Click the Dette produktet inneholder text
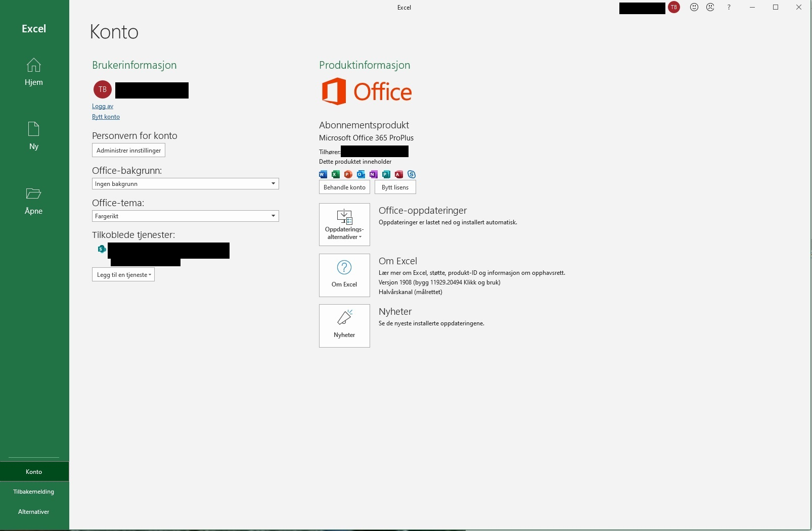812x531 pixels. (x=355, y=162)
